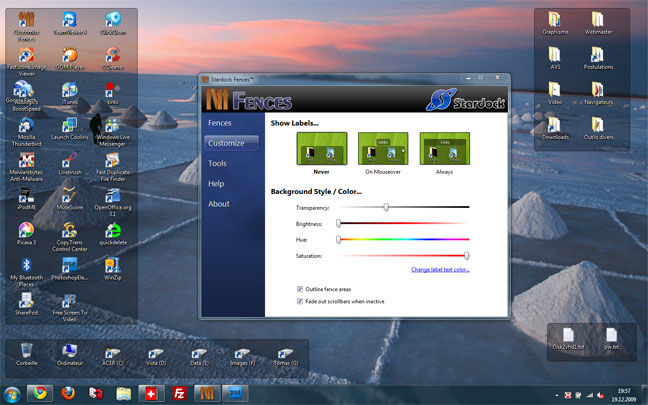Select the ClickClean desktop icon
The height and width of the screenshot is (405, 648).
pos(113,23)
